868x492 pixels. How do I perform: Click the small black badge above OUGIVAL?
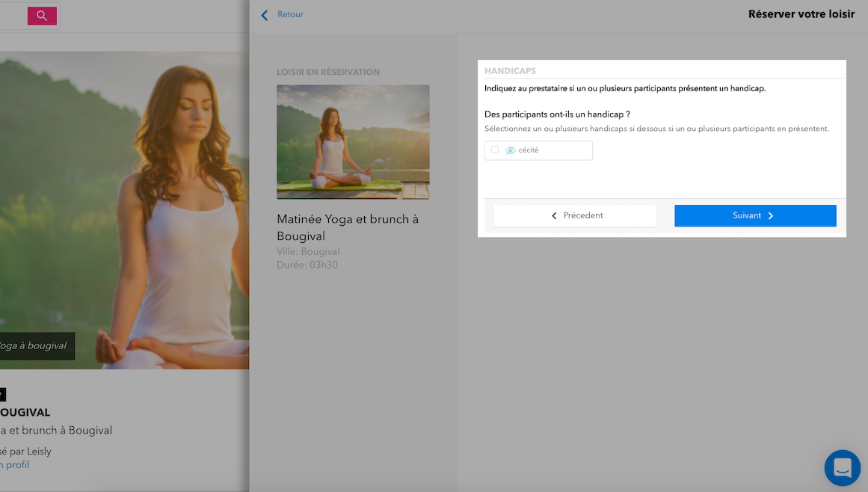2,395
